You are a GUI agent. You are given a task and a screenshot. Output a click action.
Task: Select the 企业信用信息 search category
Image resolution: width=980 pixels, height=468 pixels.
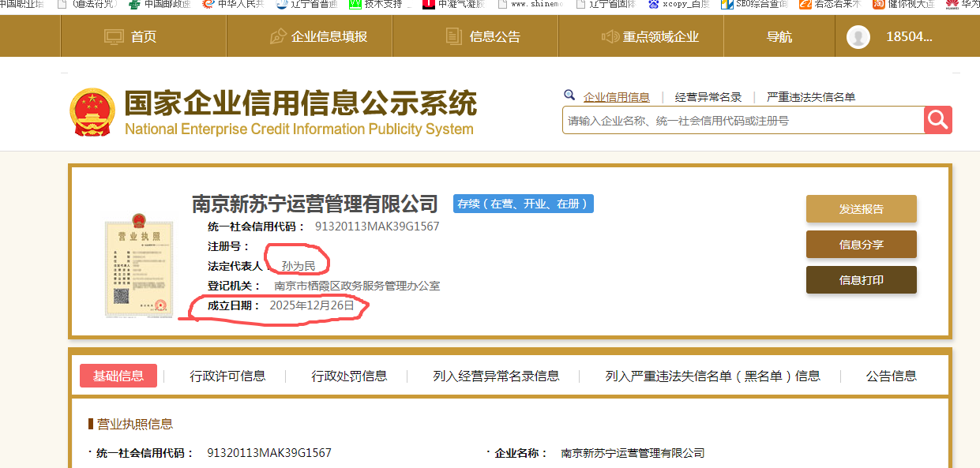pyautogui.click(x=617, y=97)
